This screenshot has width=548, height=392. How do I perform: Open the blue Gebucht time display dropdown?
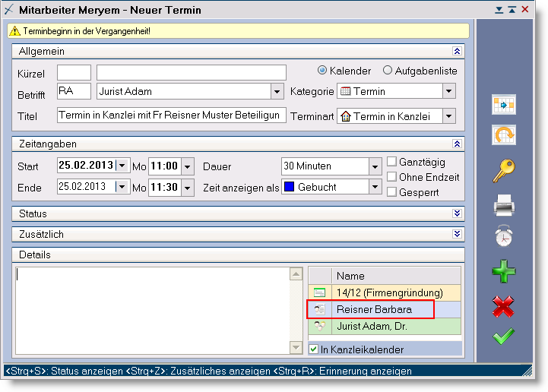coord(375,187)
